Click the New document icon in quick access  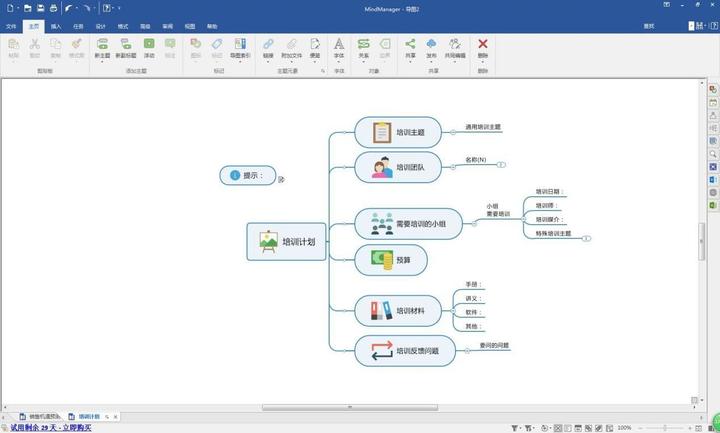(10, 8)
